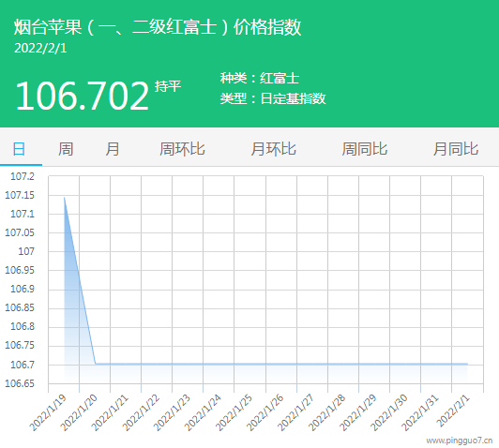Click the 类型：日定基指数 label
This screenshot has height=448, width=499.
click(273, 98)
